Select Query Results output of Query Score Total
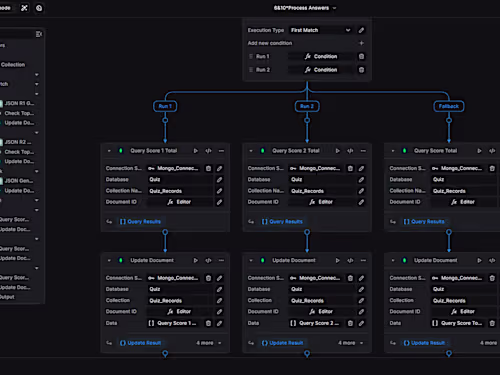Image resolution: width=500 pixels, height=375 pixels. 424,221
